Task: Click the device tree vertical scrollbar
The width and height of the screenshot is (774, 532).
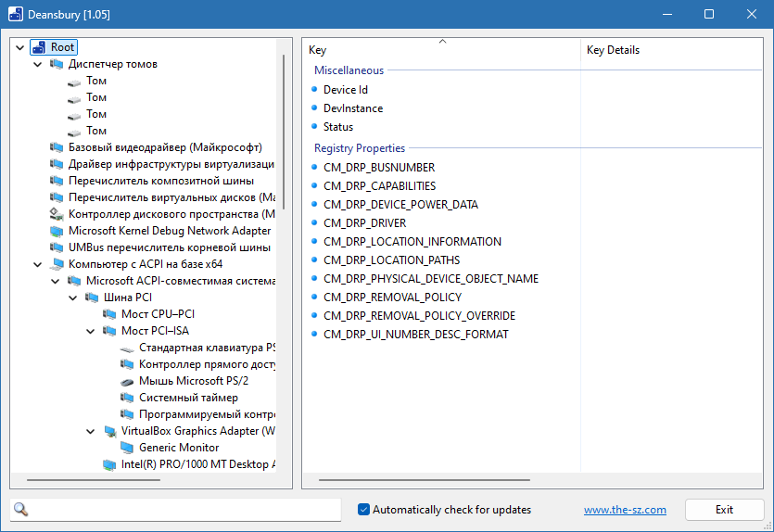Action: [x=284, y=132]
